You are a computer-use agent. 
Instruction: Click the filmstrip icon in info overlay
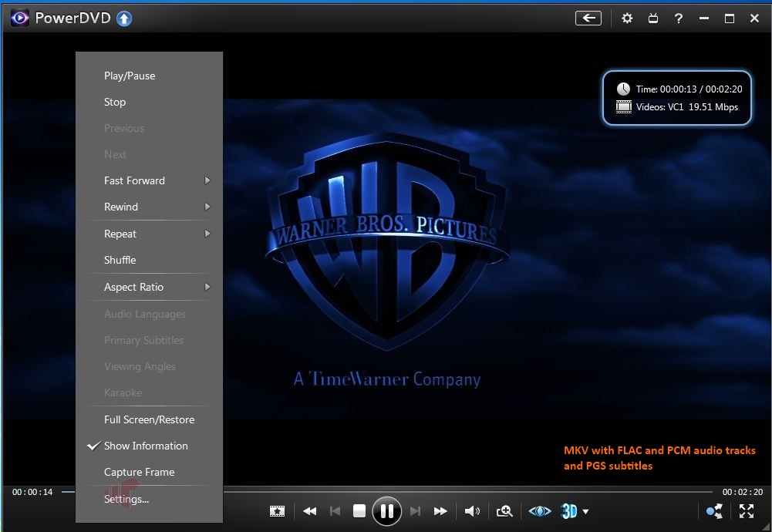pyautogui.click(x=624, y=107)
